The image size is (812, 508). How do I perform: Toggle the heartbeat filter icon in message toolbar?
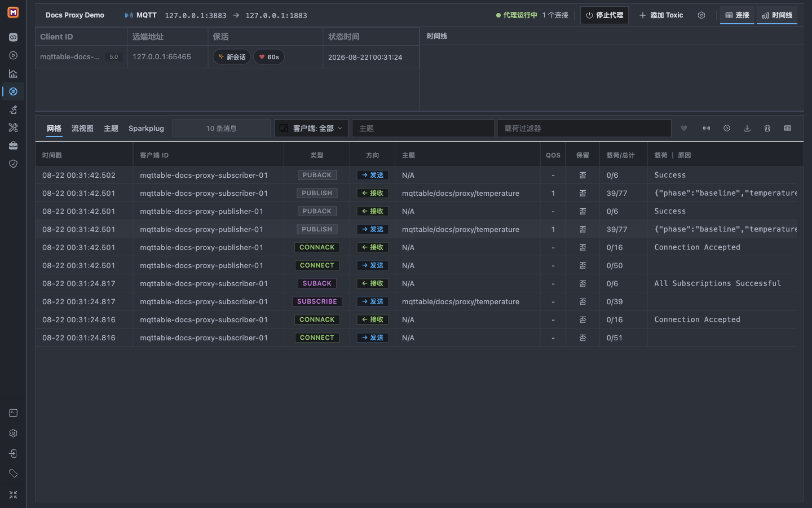[x=684, y=128]
